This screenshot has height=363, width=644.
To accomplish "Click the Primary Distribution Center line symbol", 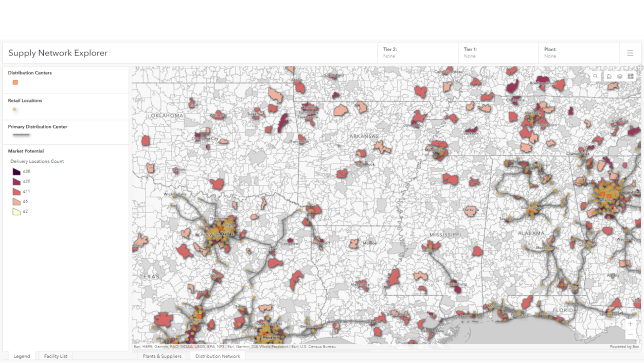I will [x=21, y=135].
